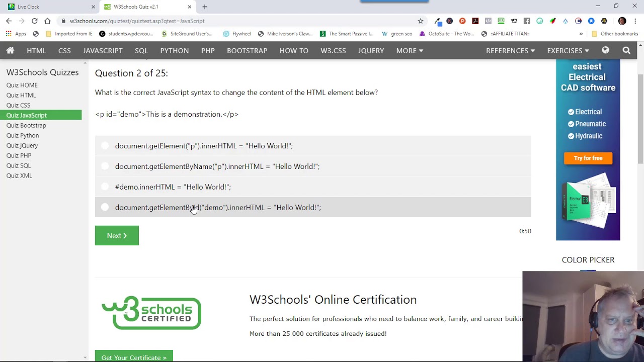Go back with the browser back arrow
Viewport: 644px width, 362px height.
9,21
